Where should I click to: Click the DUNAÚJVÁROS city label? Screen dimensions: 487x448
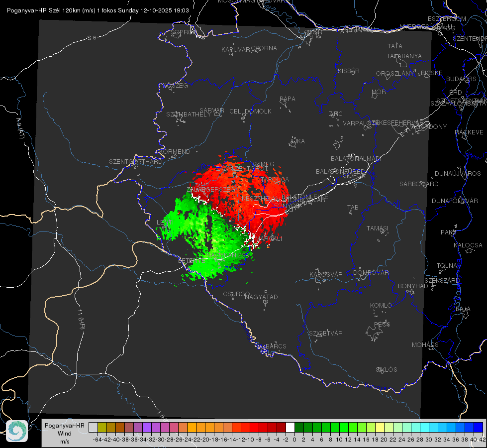(x=458, y=174)
